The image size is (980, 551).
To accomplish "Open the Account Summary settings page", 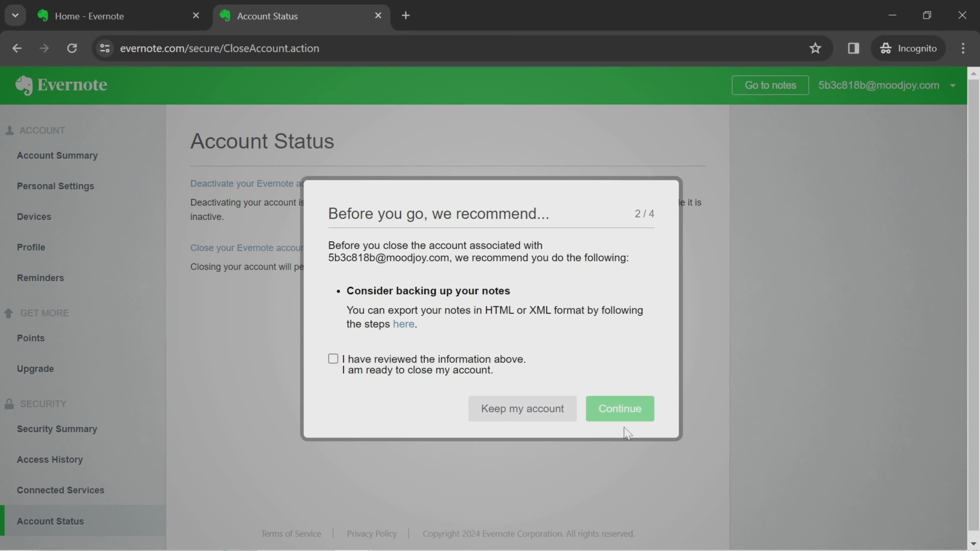I will pyautogui.click(x=57, y=155).
